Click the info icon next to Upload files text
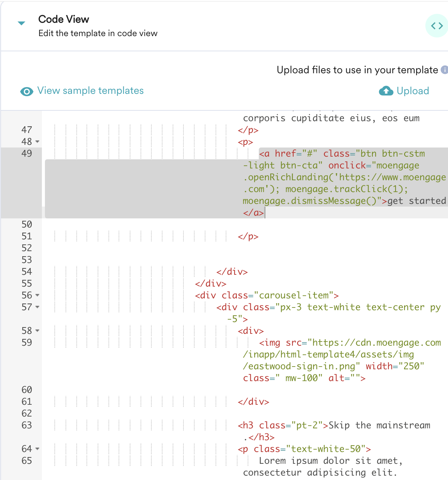The width and height of the screenshot is (448, 480). 445,70
